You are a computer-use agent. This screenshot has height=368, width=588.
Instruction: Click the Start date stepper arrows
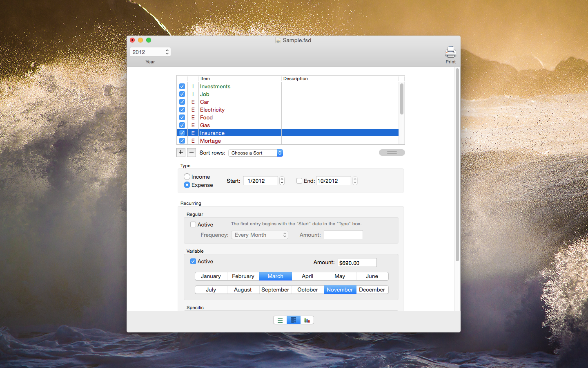tap(282, 181)
